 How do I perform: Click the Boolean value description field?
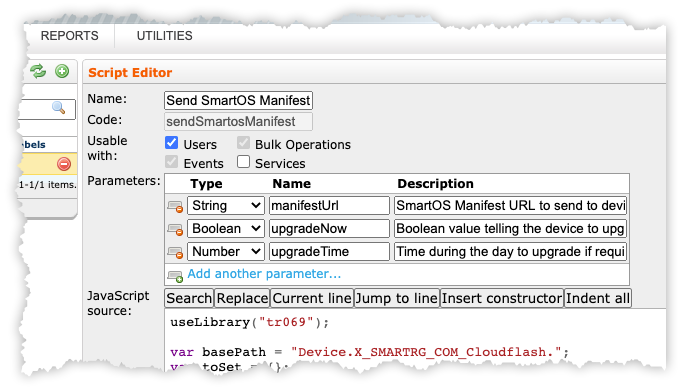[x=511, y=228]
